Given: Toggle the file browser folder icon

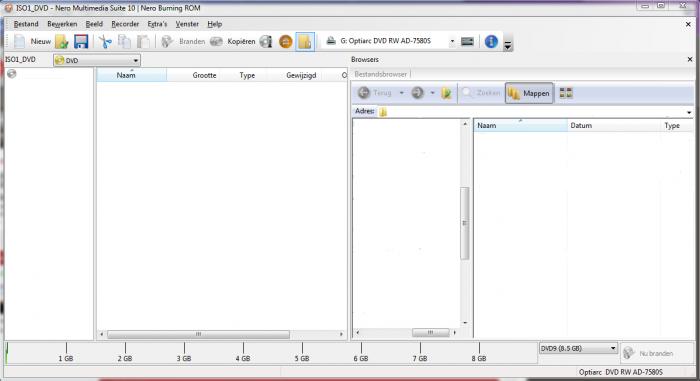Looking at the screenshot, I should tap(305, 42).
